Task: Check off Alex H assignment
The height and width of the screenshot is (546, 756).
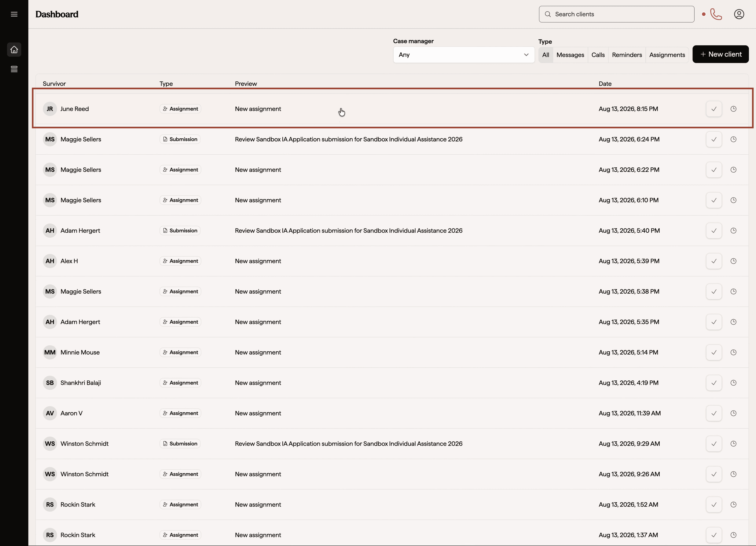Action: 714,261
